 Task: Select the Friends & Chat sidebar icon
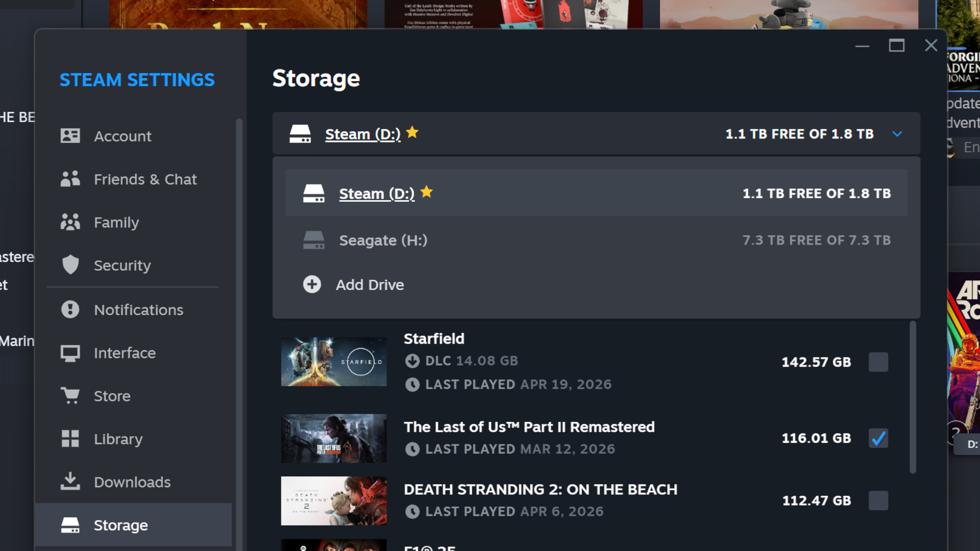70,179
